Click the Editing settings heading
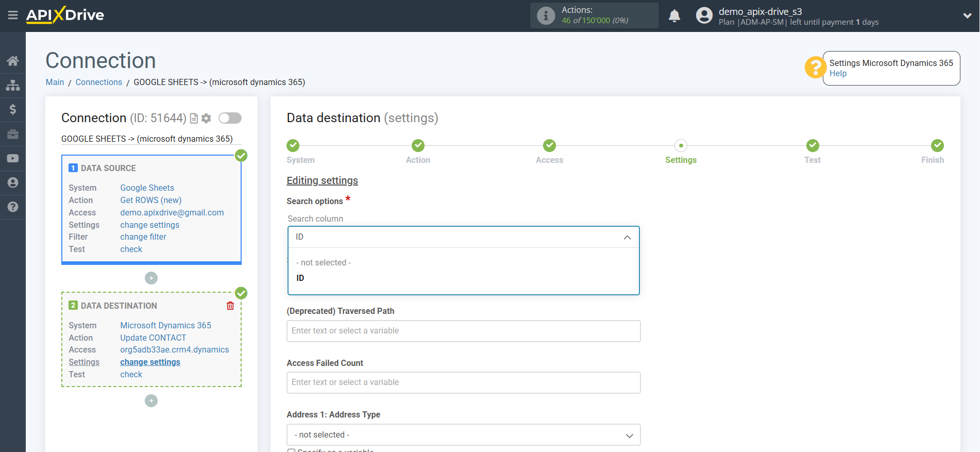The width and height of the screenshot is (980, 452). click(323, 181)
